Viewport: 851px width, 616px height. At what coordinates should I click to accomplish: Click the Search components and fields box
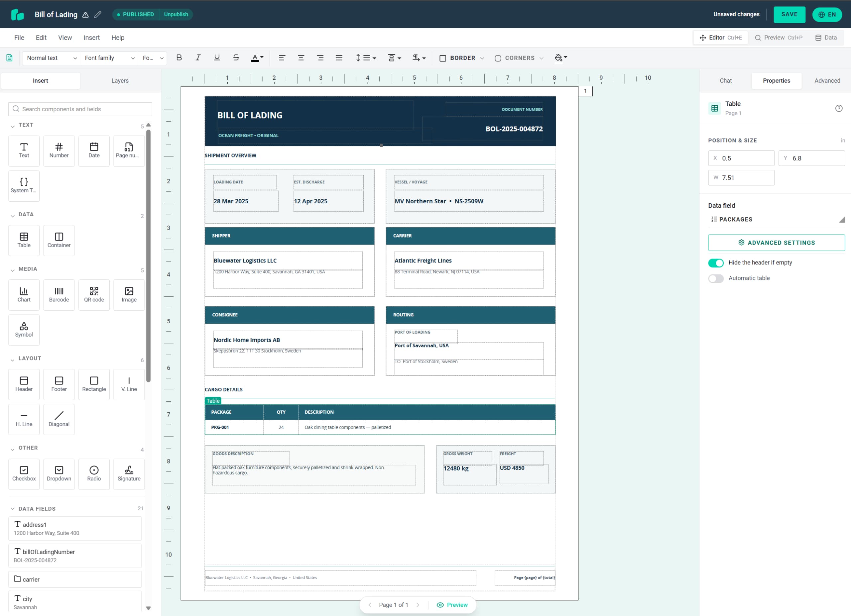pyautogui.click(x=80, y=109)
